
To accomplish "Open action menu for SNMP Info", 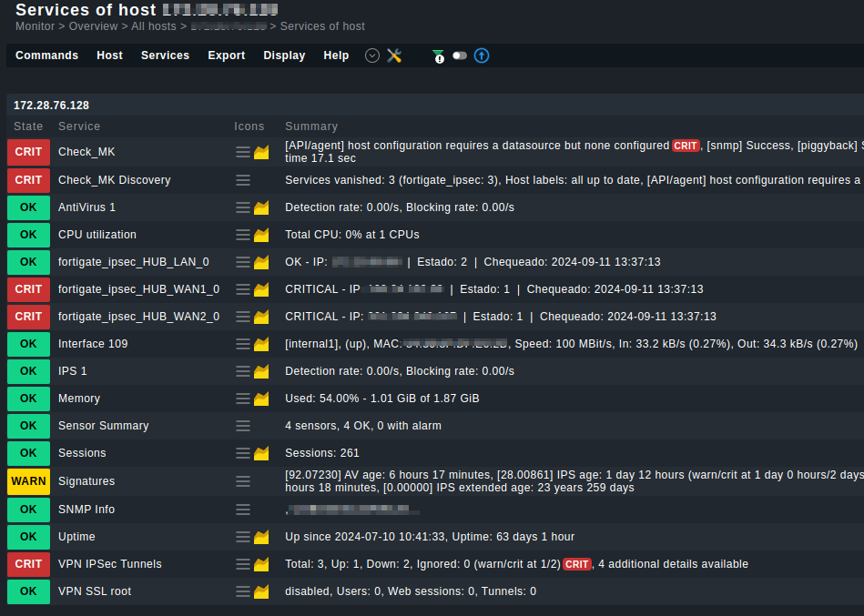I will pos(243,510).
